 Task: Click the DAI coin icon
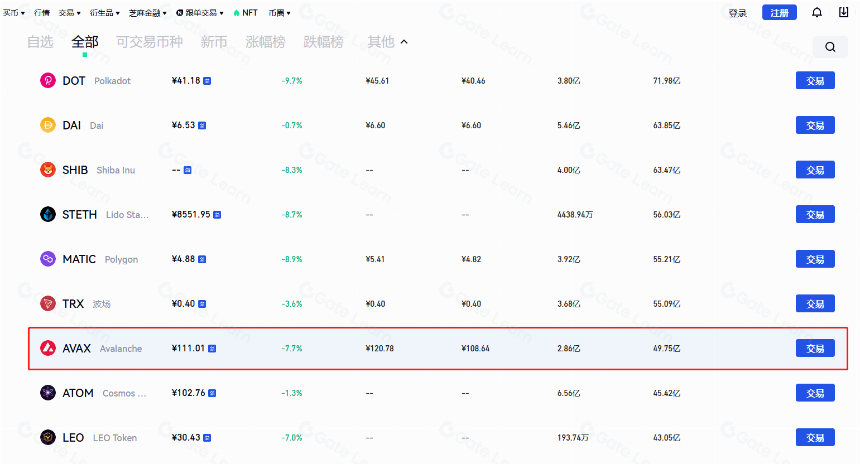click(x=48, y=125)
